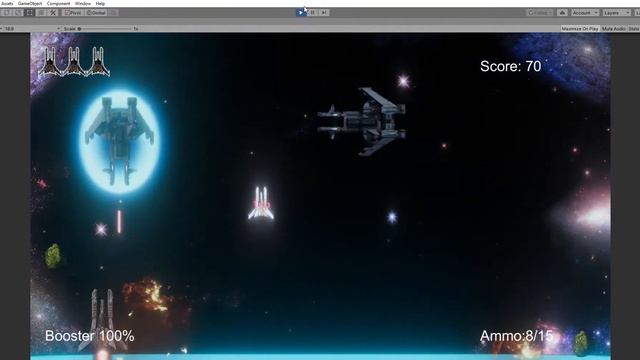The height and width of the screenshot is (360, 640).
Task: Open the Assets menu
Action: [x=7, y=3]
